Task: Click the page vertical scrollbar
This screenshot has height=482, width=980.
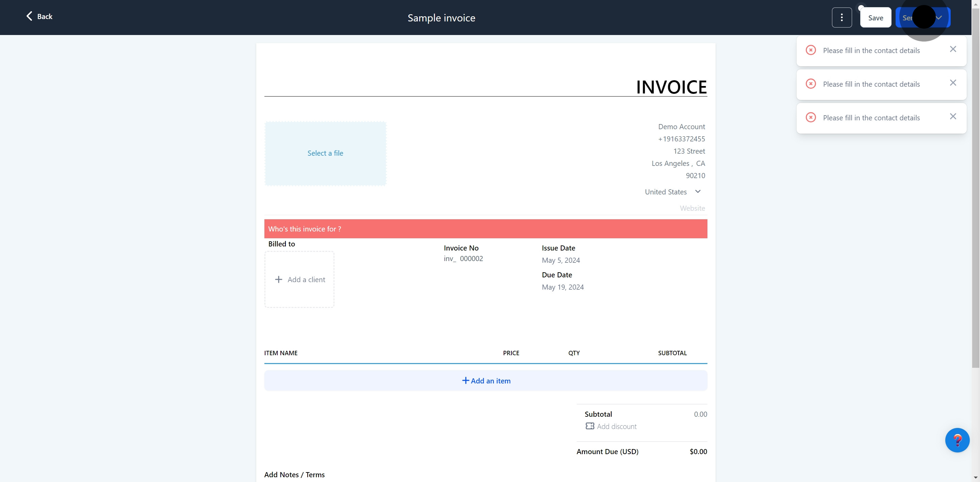Action: coord(976,190)
